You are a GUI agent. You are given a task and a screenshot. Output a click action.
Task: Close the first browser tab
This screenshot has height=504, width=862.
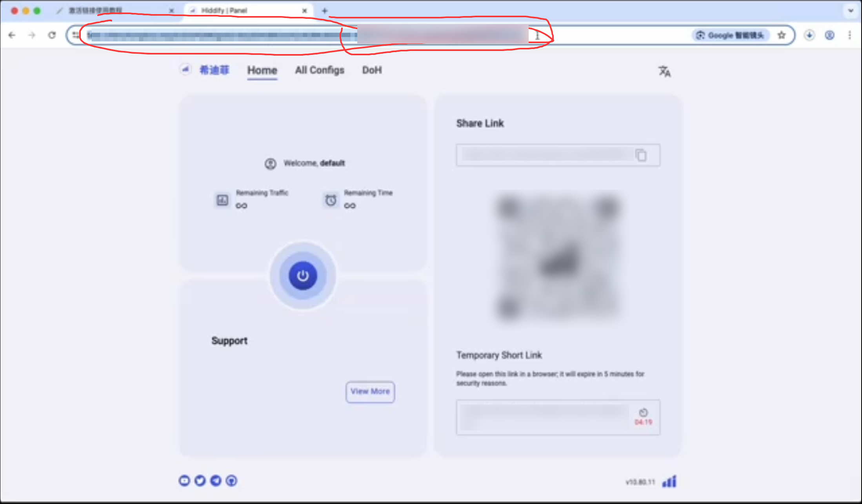(x=171, y=11)
